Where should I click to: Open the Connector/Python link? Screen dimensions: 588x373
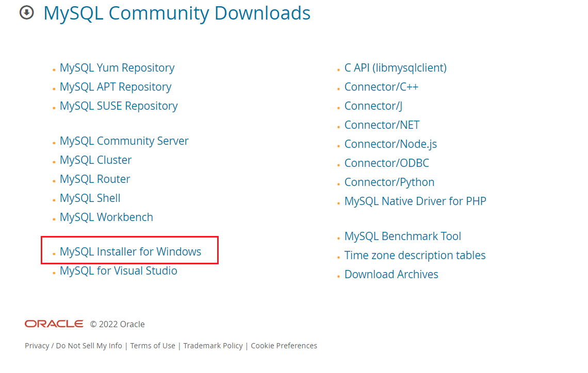click(389, 182)
